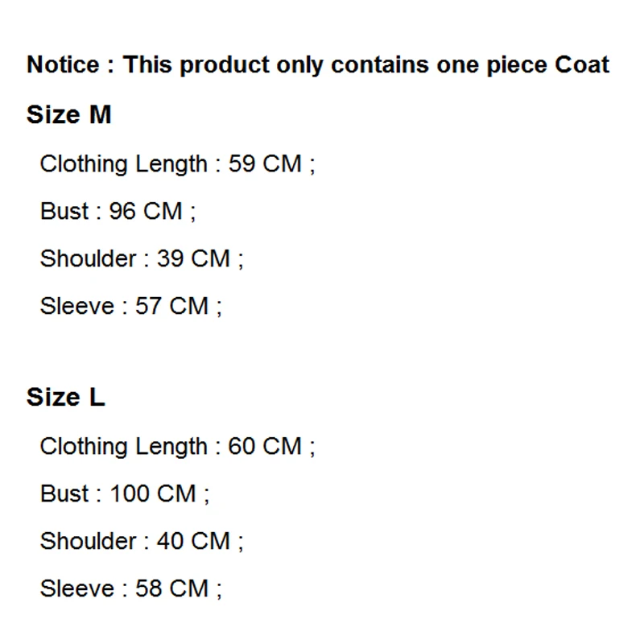Click the Size L "Clothing Length" label
Screen dimensions: 644x644
coord(123,447)
